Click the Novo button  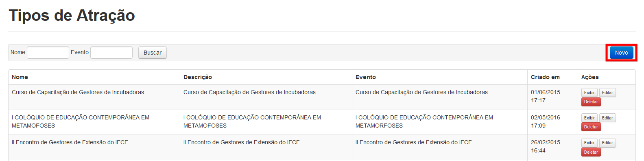point(621,53)
